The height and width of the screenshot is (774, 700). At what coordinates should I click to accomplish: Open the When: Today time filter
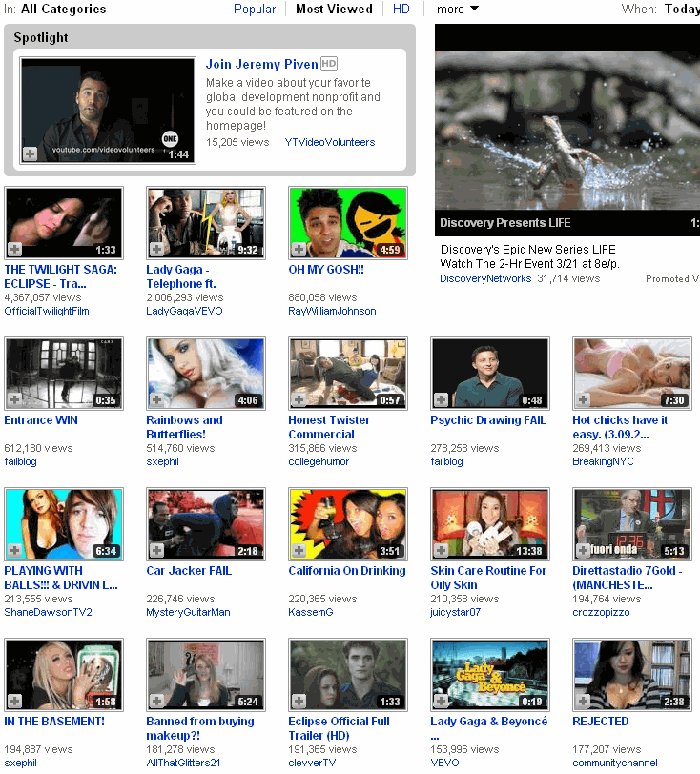pyautogui.click(x=682, y=9)
